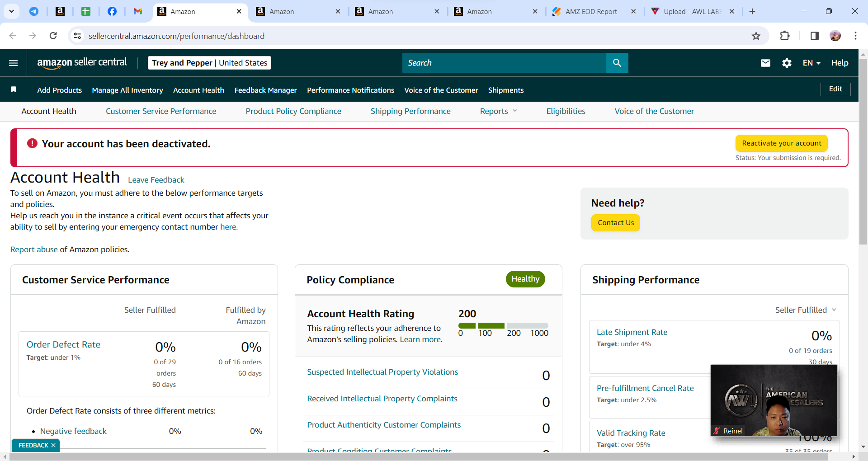Click the browser address bar URL
Viewport: 868px width, 461px height.
tap(176, 36)
